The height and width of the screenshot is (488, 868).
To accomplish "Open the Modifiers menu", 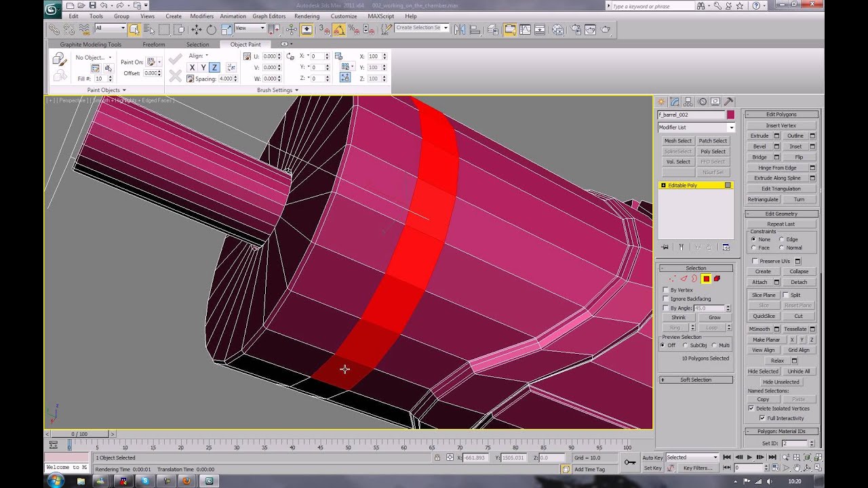I will point(201,16).
